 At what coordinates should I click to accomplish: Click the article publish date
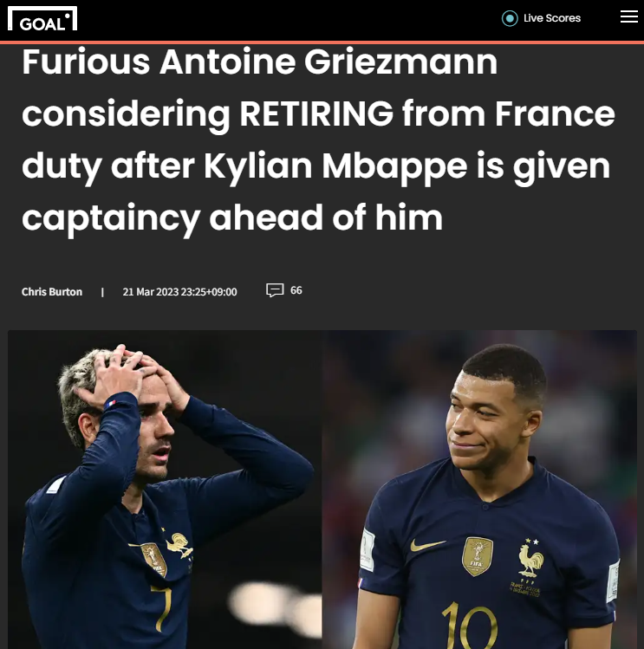point(179,292)
